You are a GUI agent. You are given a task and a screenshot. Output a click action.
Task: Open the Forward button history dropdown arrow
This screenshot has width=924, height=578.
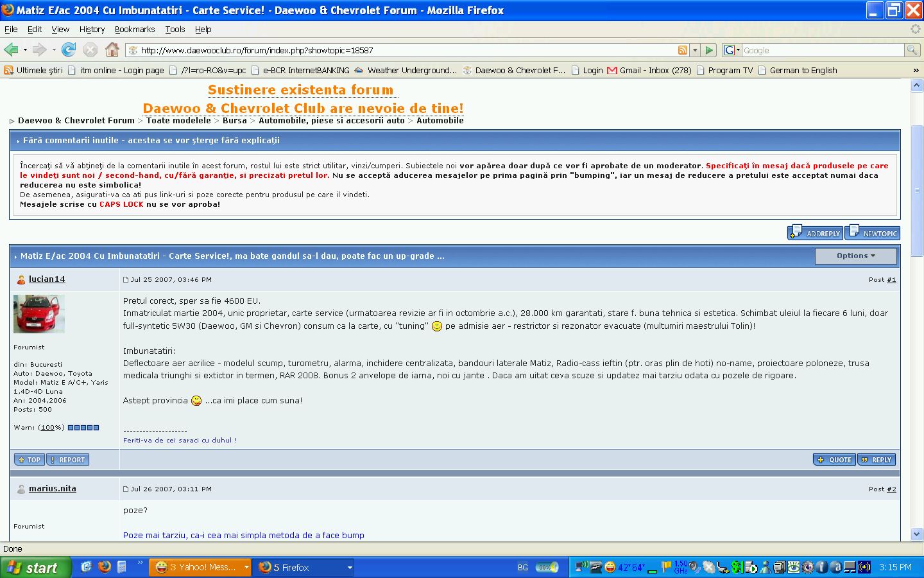[54, 49]
